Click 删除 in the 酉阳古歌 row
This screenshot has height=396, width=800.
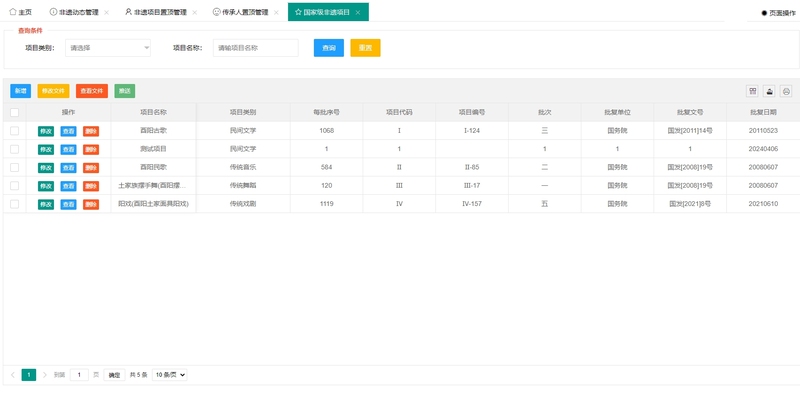(91, 131)
